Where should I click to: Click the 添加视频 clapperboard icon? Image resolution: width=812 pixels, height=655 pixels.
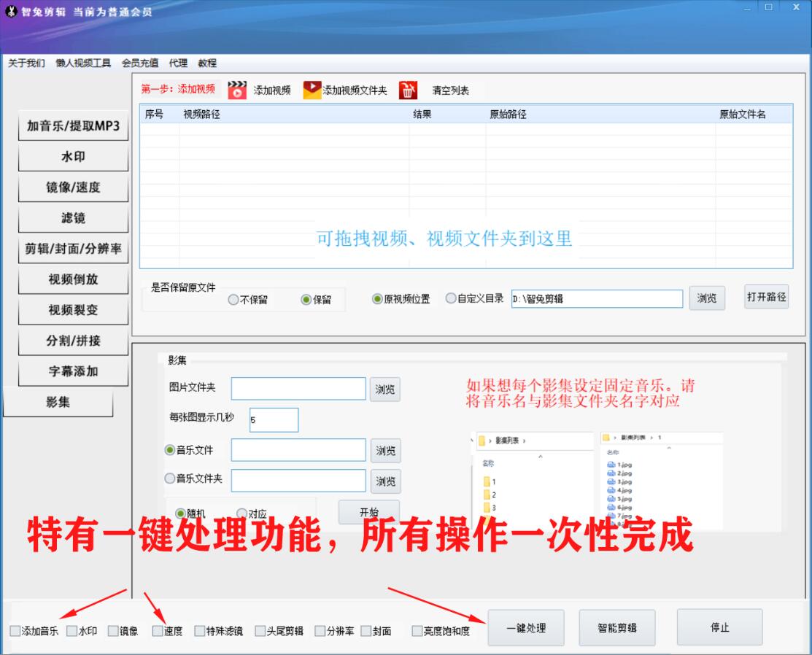(x=237, y=90)
